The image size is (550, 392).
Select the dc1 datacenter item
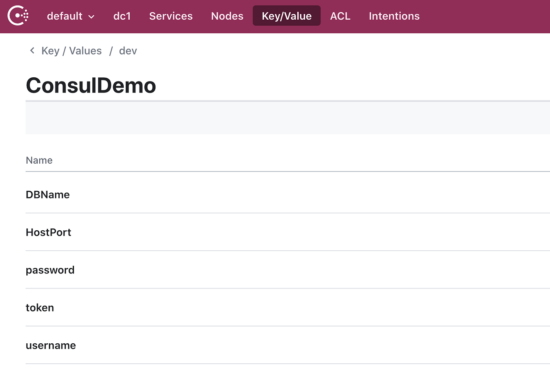coord(122,16)
